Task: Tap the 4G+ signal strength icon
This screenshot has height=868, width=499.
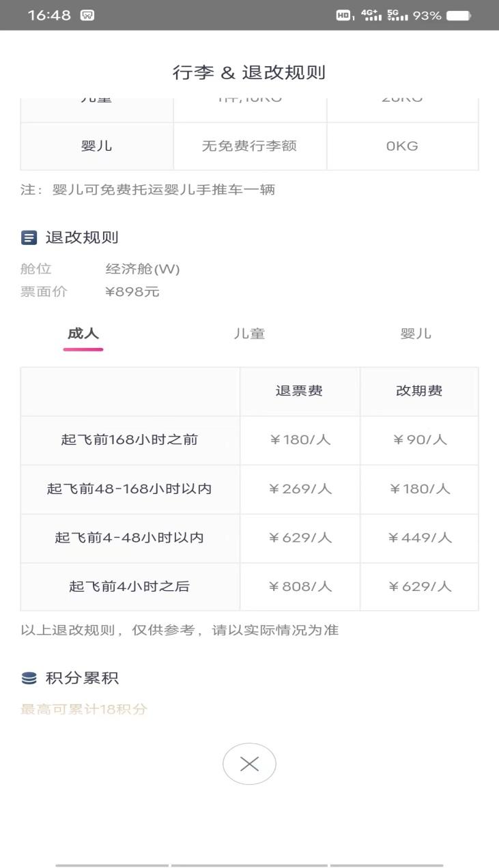Action: 371,15
